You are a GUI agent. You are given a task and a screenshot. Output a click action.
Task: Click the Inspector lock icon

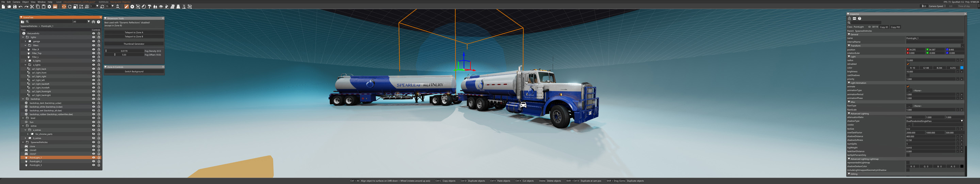click(850, 19)
